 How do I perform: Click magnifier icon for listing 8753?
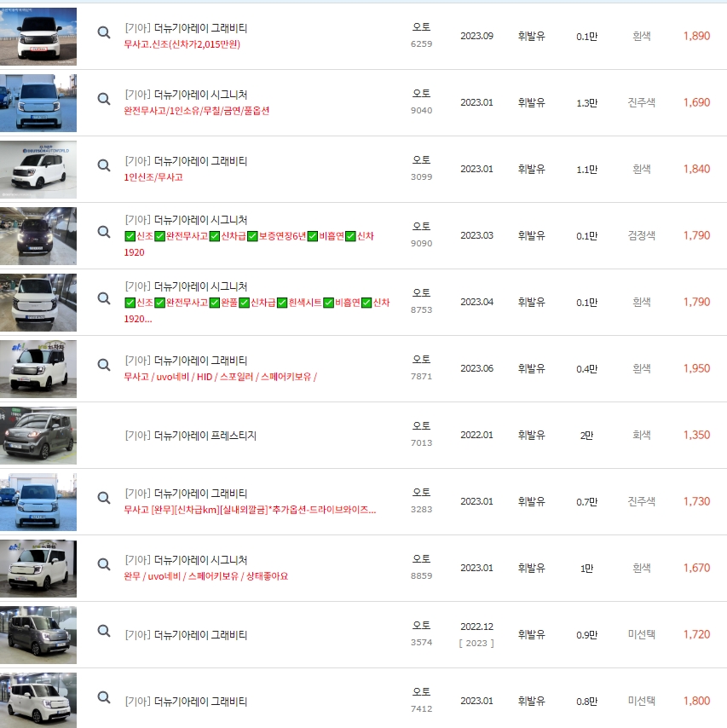coord(103,298)
